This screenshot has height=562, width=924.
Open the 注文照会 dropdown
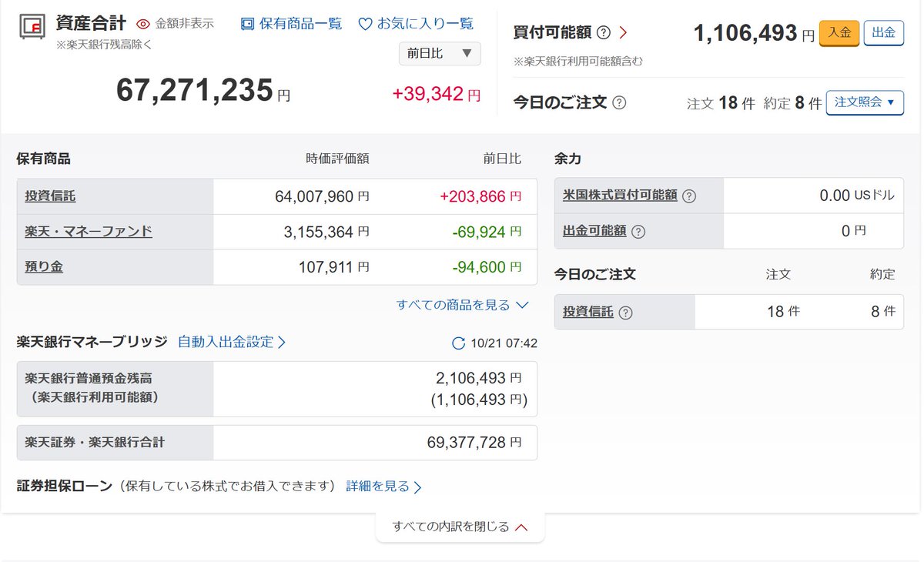[865, 102]
